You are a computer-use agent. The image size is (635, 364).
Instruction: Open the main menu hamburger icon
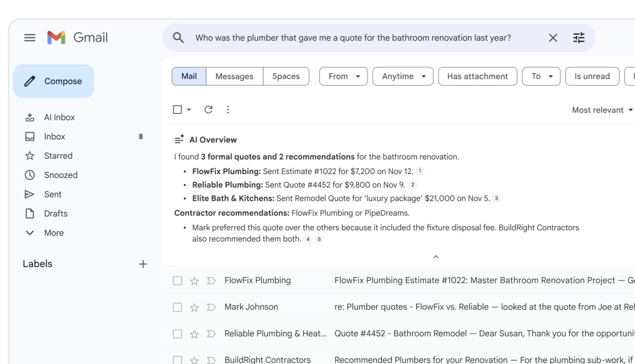pos(30,38)
